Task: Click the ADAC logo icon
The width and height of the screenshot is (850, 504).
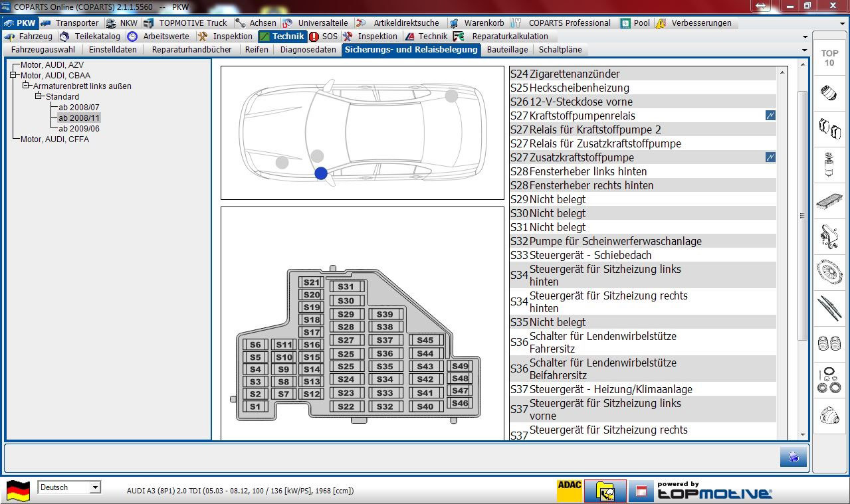Action: coord(570,490)
